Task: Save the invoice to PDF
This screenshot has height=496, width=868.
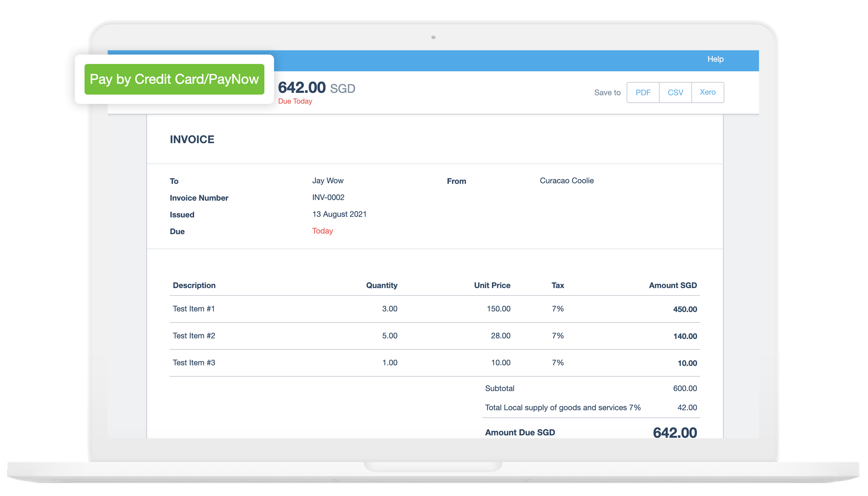Action: [x=643, y=92]
